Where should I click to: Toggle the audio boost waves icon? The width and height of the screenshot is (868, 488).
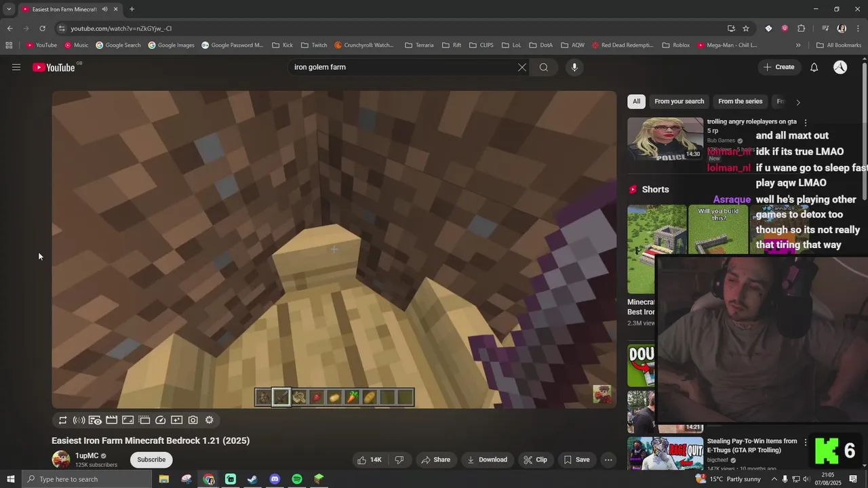coord(79,420)
